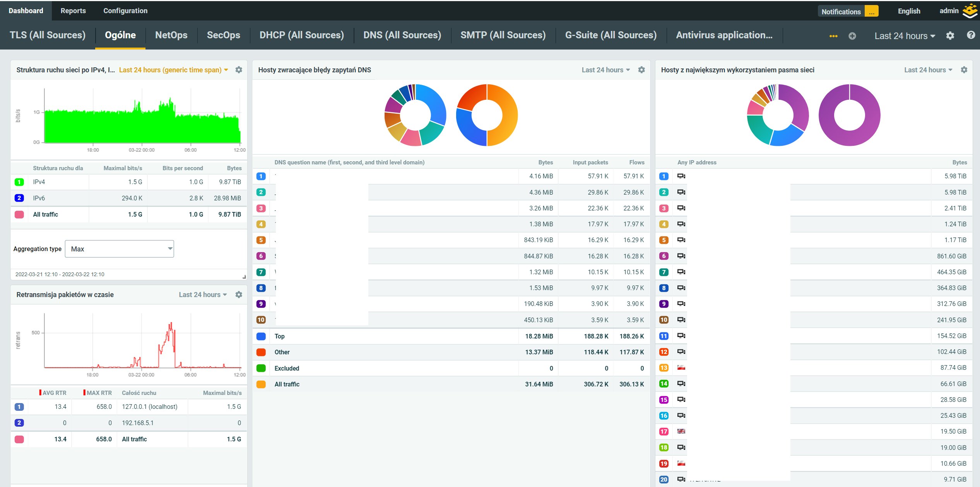Open the bandwidth hosts widget settings gear
This screenshot has height=487, width=980.
pos(964,70)
